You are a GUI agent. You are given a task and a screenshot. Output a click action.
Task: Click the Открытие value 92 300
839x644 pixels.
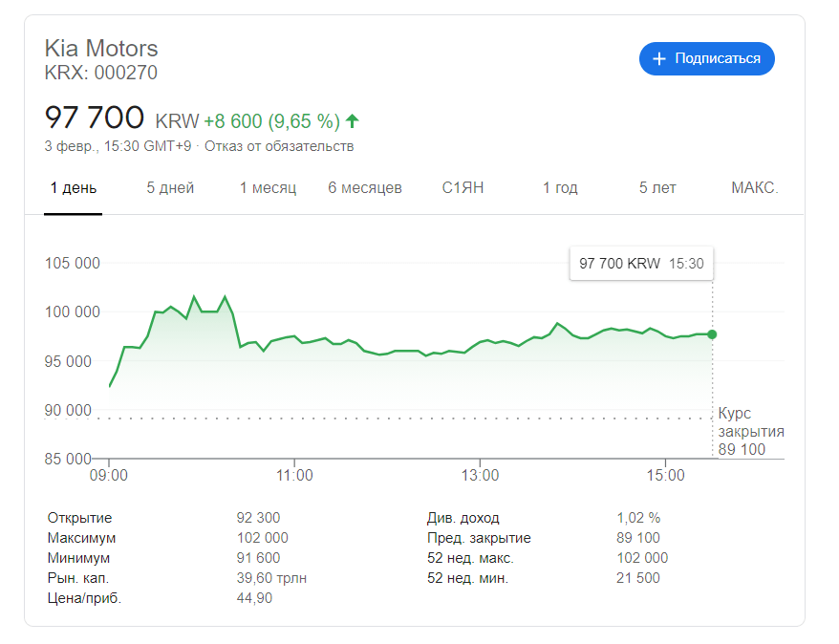click(258, 518)
